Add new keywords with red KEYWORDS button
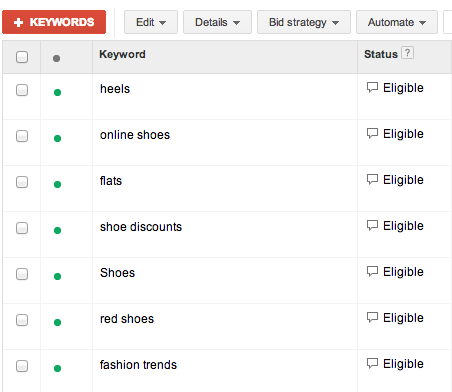The height and width of the screenshot is (392, 452). click(54, 22)
